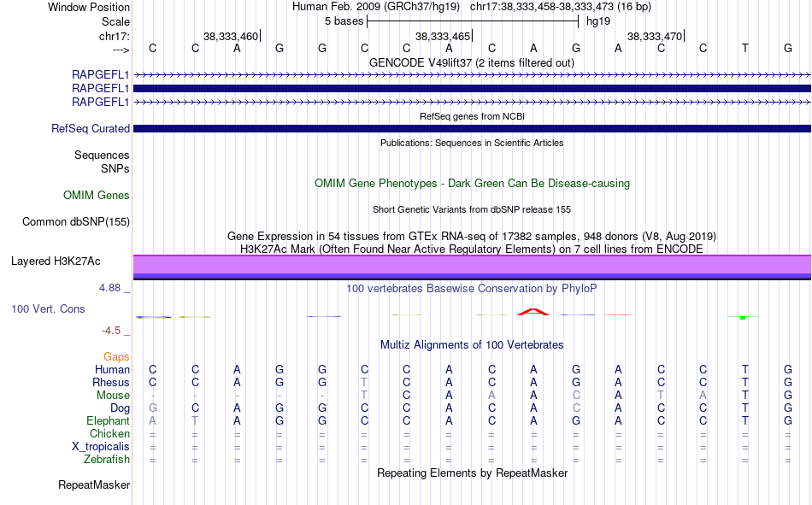Click the Scale track label
The height and width of the screenshot is (505, 812).
click(x=115, y=21)
